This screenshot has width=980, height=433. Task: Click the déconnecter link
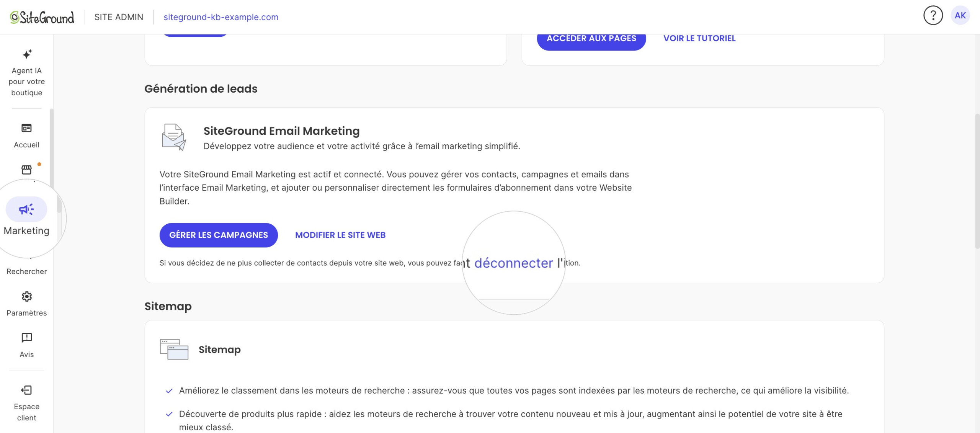[x=514, y=263]
